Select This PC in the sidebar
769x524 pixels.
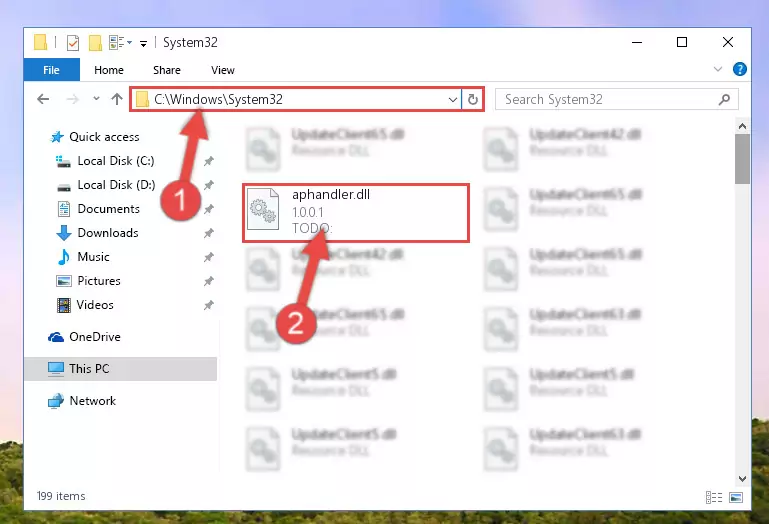(x=120, y=368)
